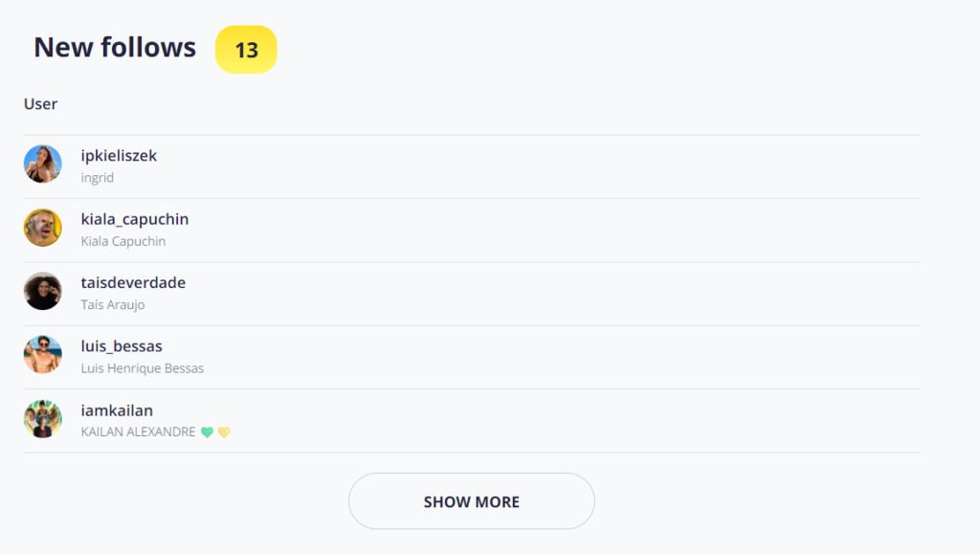Click the green heart emoji icon

coord(208,432)
